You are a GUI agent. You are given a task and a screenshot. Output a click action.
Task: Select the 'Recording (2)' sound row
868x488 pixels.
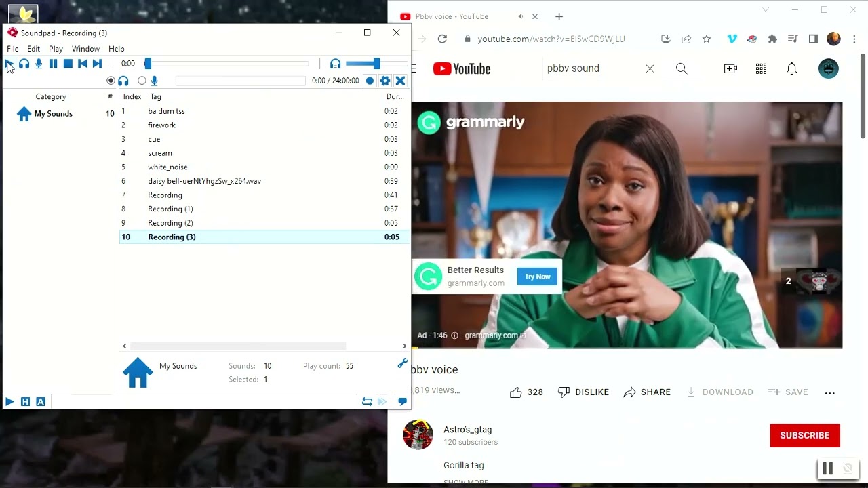[264, 223]
